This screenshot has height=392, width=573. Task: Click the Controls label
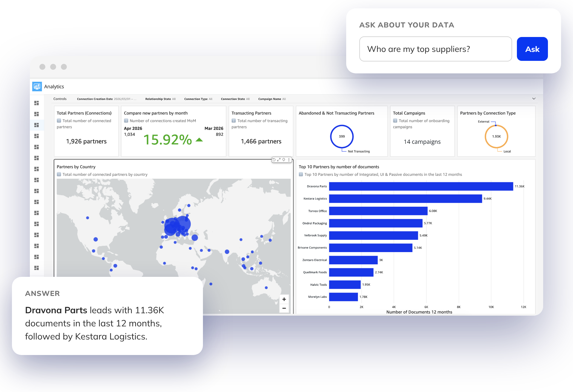[60, 99]
